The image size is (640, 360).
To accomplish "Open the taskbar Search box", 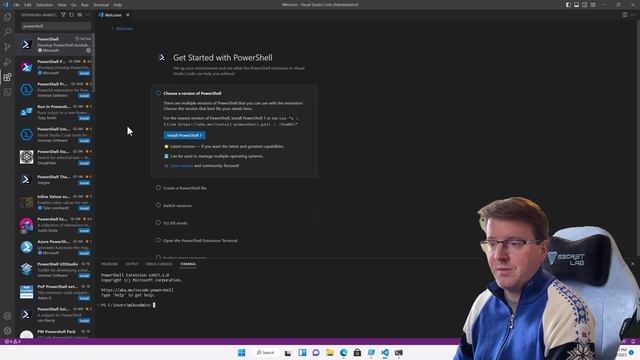I will click(266, 353).
